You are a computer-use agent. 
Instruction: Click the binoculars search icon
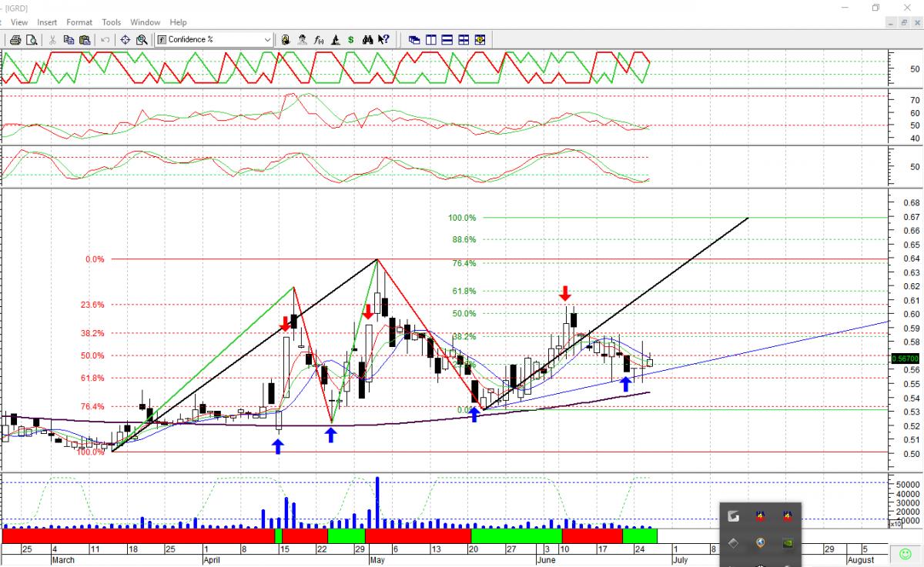click(368, 39)
